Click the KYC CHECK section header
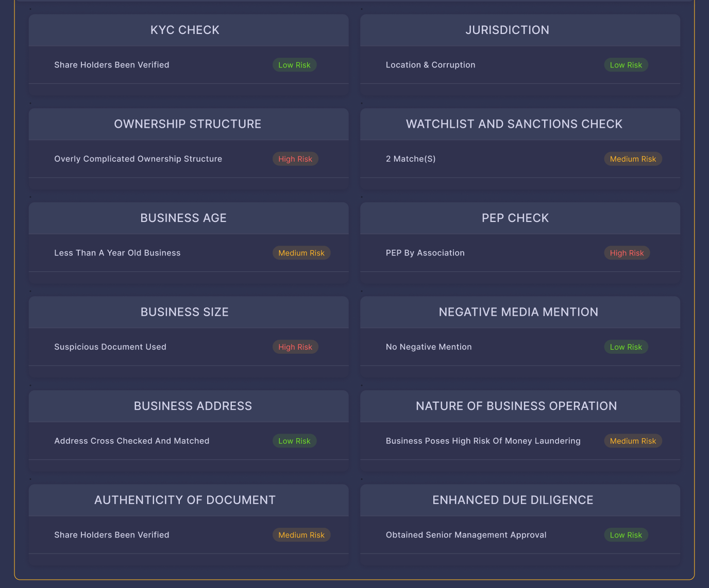Image resolution: width=709 pixels, height=588 pixels. click(x=185, y=30)
